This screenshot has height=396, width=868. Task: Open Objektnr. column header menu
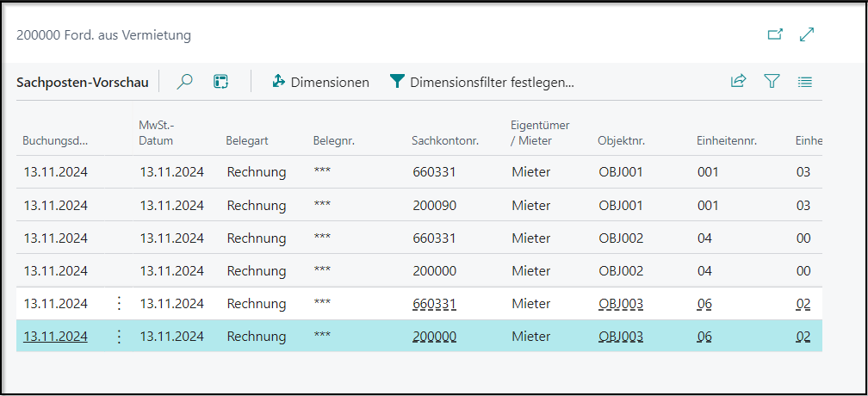click(x=621, y=140)
